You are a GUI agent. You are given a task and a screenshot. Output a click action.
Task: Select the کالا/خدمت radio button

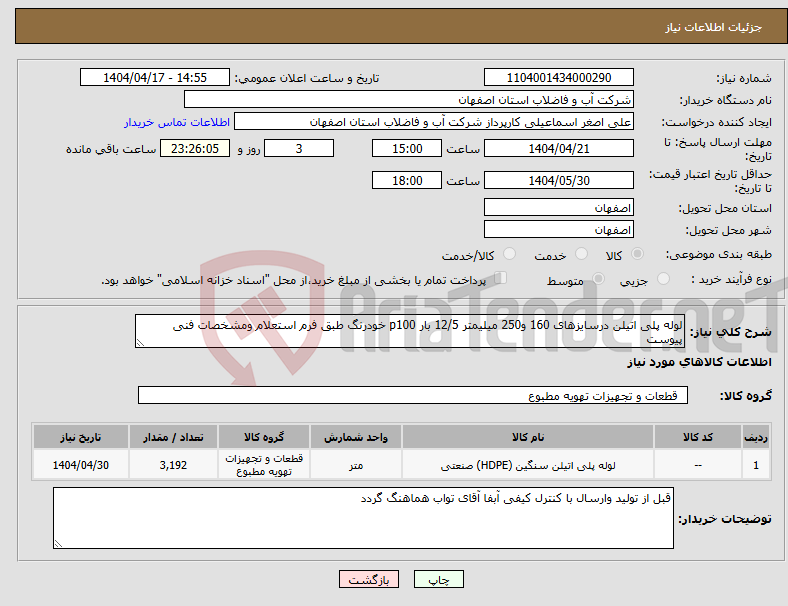(509, 254)
